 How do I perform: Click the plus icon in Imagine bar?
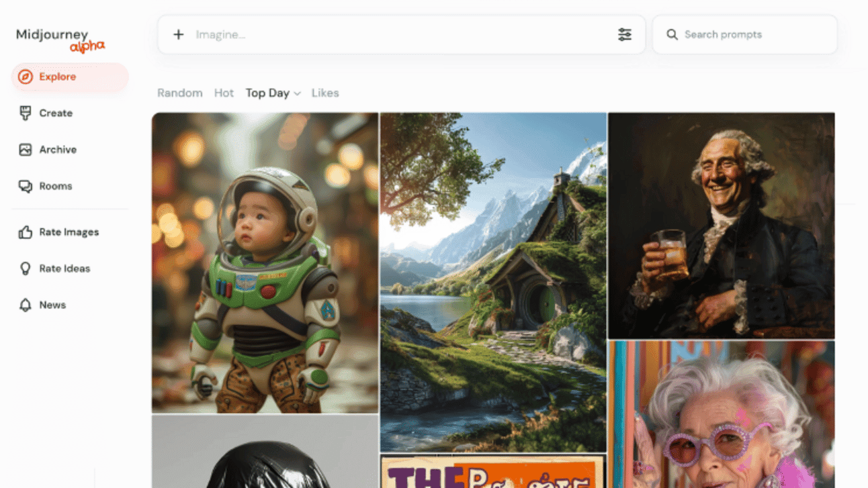178,34
